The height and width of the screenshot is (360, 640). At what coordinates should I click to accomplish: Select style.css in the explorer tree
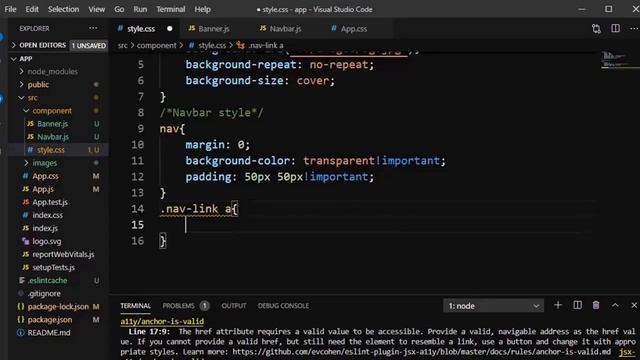[x=59, y=150]
